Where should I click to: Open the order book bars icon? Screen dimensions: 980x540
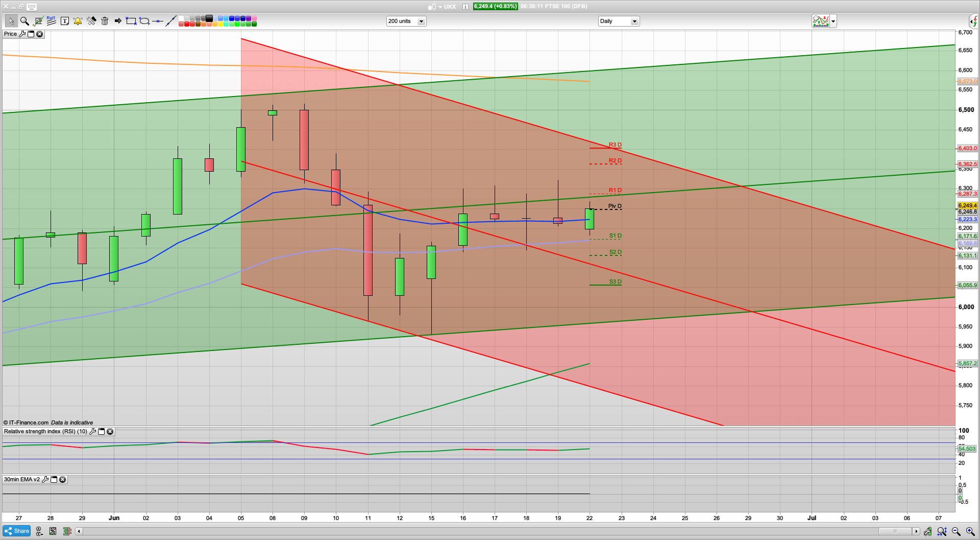66,531
